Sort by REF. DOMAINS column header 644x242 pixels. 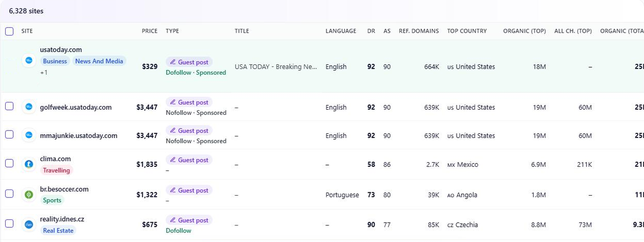[x=419, y=31]
